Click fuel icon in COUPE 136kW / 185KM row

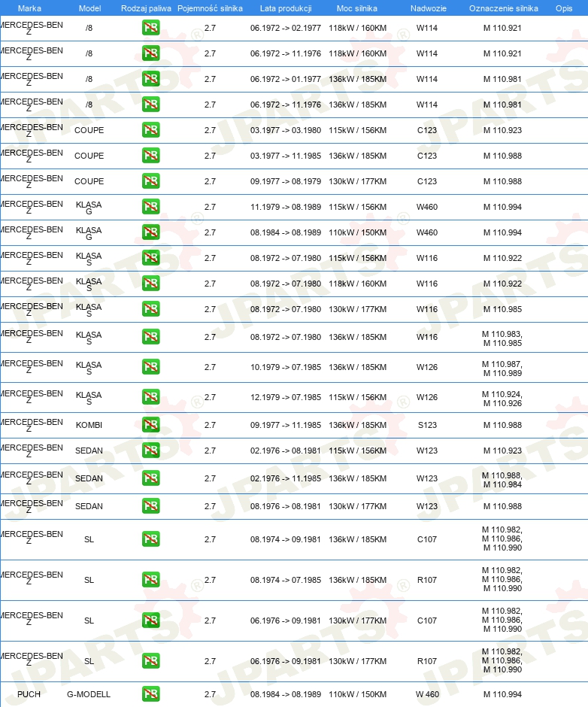point(150,156)
